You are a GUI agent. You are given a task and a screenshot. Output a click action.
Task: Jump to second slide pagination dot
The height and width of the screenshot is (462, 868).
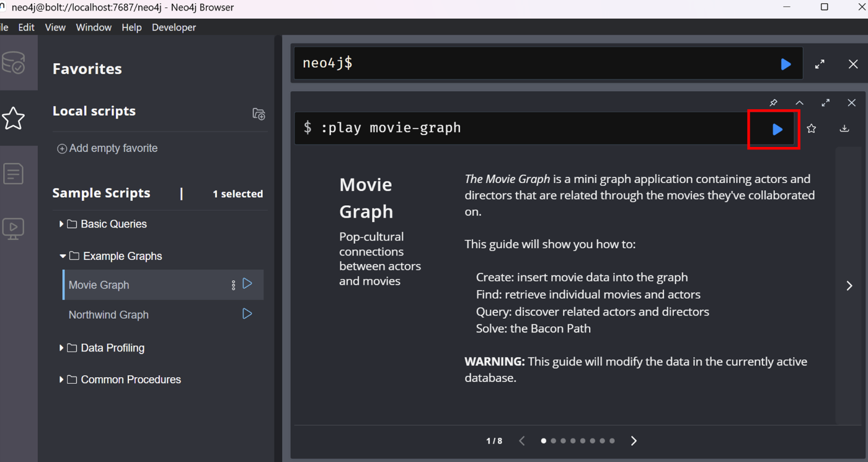pos(554,441)
